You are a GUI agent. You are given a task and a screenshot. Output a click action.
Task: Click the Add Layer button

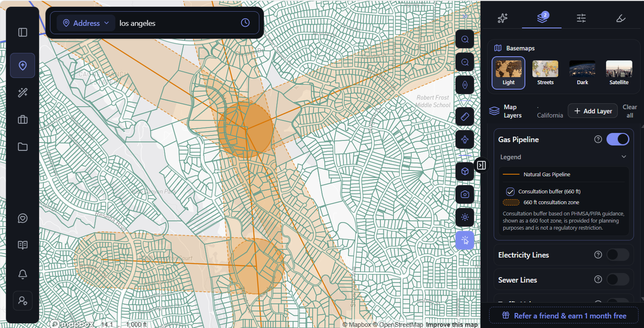(593, 111)
